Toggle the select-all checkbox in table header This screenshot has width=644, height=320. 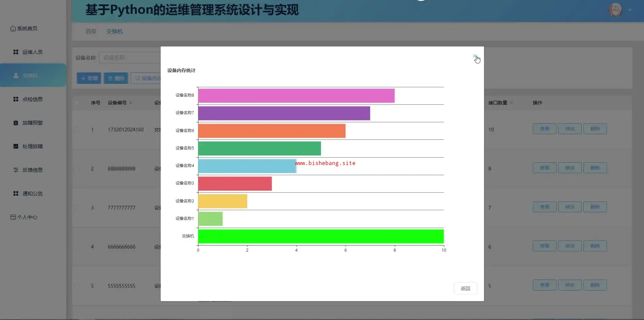76,103
